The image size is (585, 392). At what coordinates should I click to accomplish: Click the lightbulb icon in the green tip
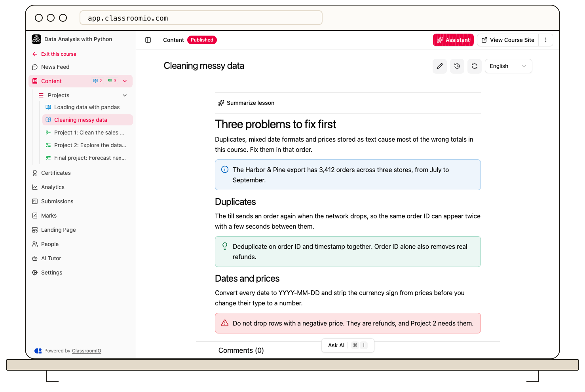click(x=225, y=246)
